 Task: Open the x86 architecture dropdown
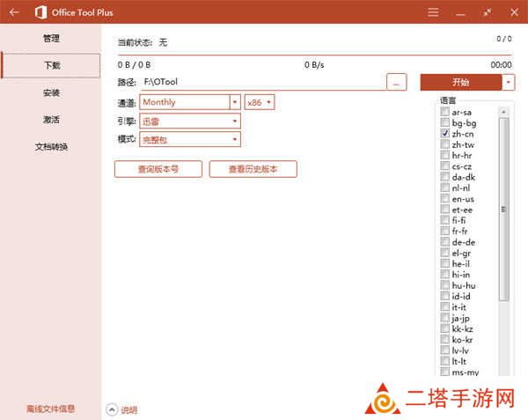tap(260, 102)
